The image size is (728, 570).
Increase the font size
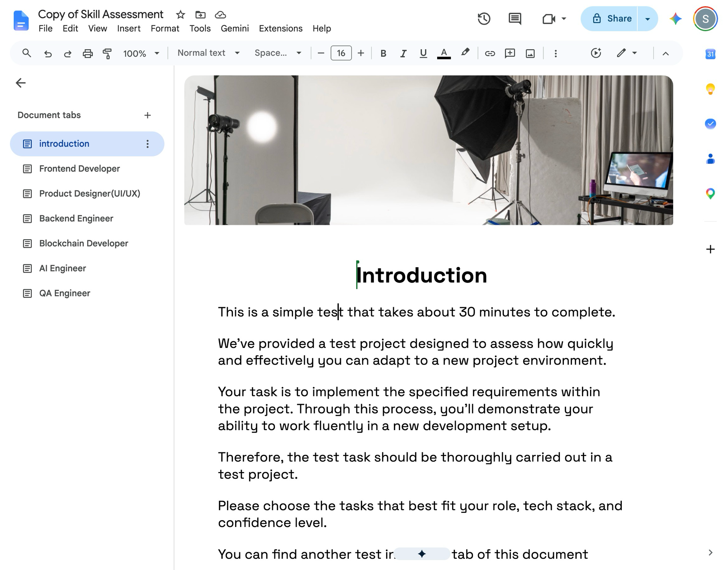point(361,53)
